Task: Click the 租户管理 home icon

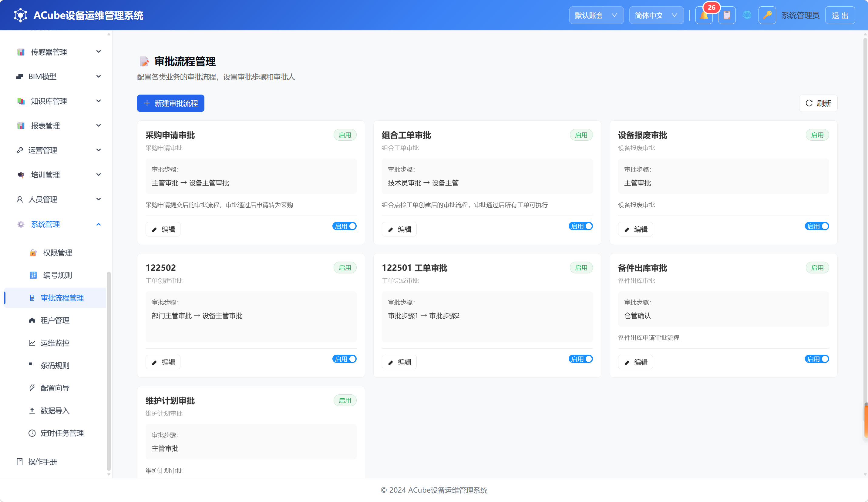Action: tap(32, 320)
